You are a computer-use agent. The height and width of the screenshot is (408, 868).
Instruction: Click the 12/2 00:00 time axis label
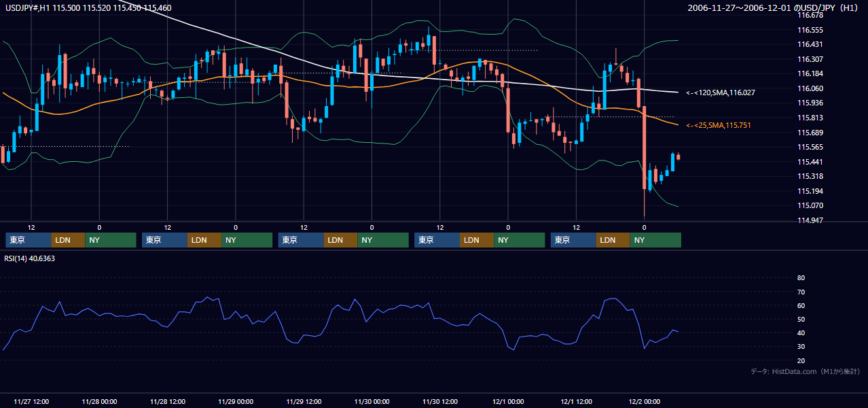(x=644, y=401)
